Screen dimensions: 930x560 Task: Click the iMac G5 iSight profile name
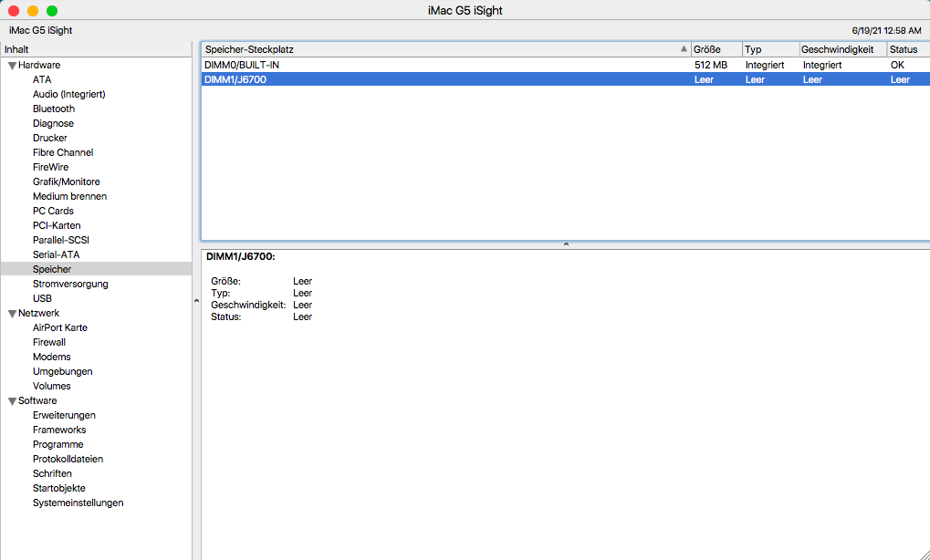[x=41, y=30]
